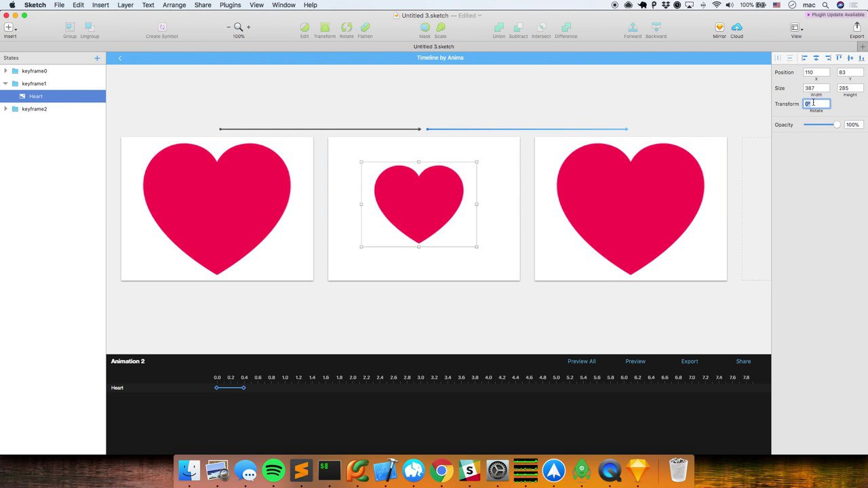Image resolution: width=868 pixels, height=488 pixels.
Task: Select the Heart timeline start keyframe
Action: (x=216, y=388)
